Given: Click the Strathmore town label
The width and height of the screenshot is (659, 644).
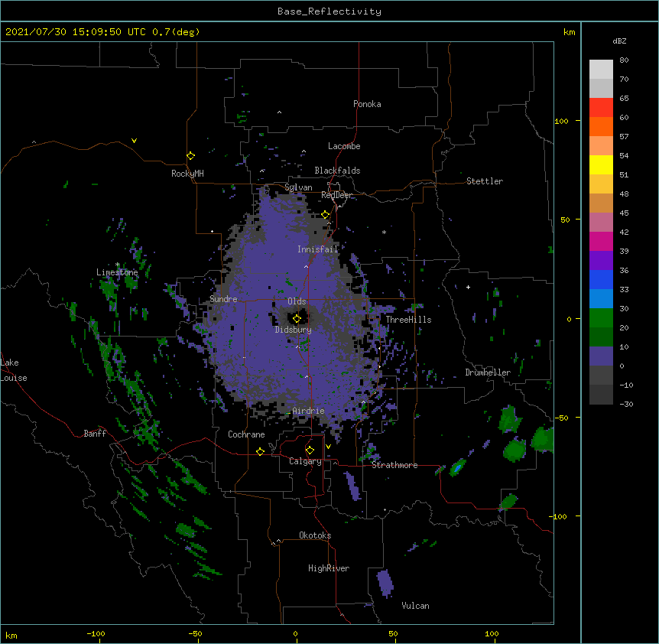Looking at the screenshot, I should pyautogui.click(x=394, y=465).
